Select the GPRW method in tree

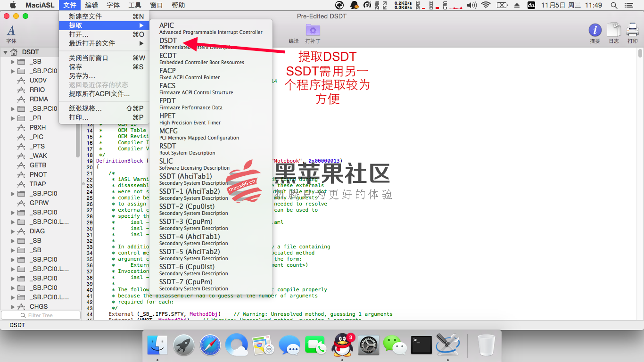[39, 203]
